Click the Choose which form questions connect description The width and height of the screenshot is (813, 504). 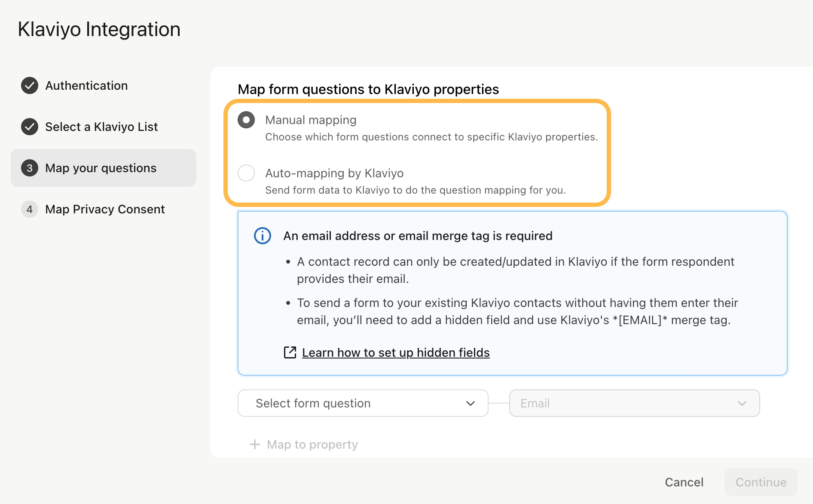pyautogui.click(x=431, y=137)
